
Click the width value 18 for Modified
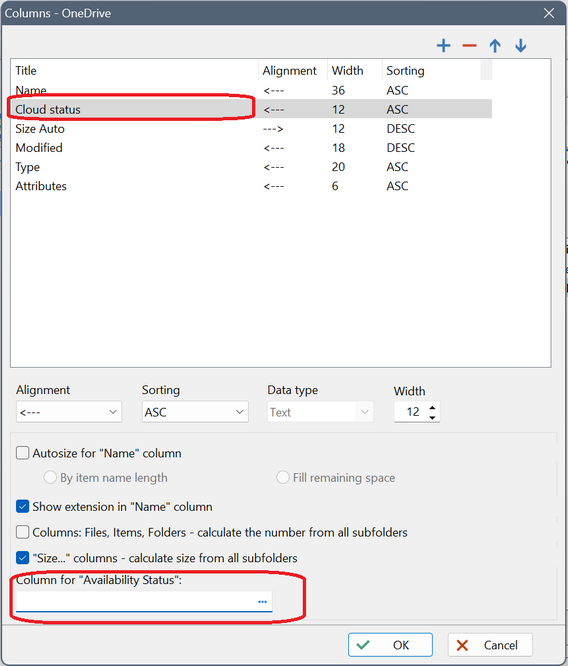338,147
